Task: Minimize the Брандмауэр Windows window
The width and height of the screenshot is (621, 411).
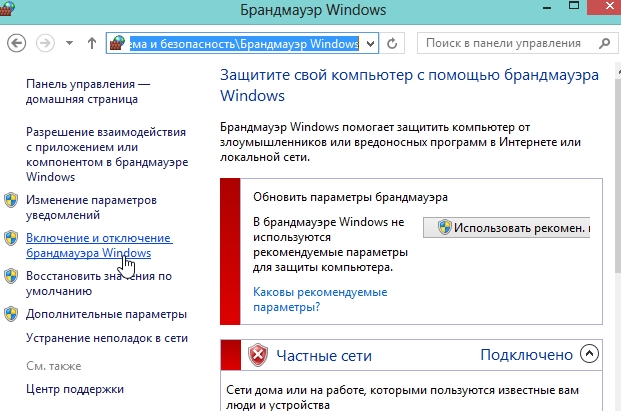Action: pos(547,8)
